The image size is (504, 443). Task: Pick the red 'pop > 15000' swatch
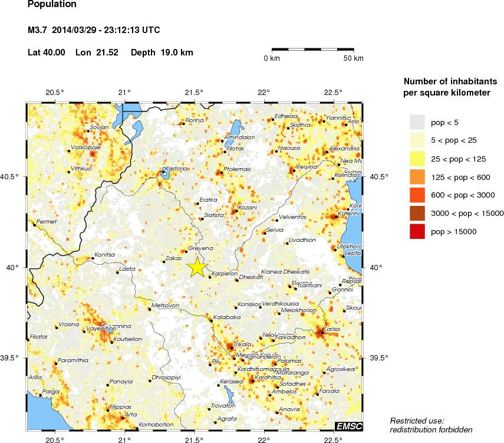(x=417, y=232)
